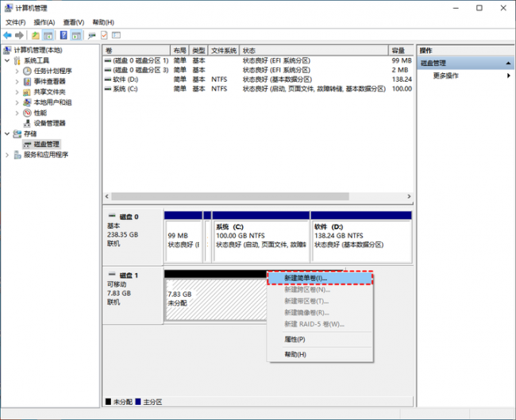Screen dimensions: 516x420
Task: Open Task Scheduler (任务计划程序) node
Action: 52,71
